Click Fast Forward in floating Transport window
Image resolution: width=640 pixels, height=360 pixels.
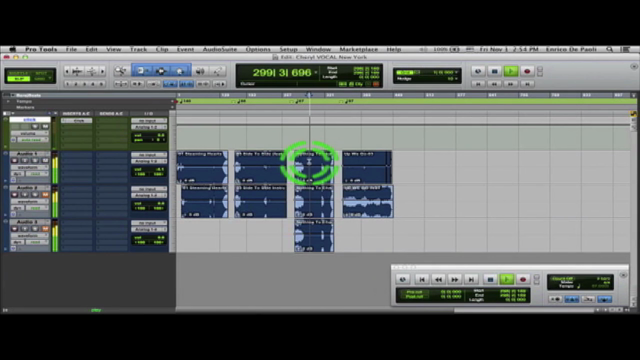pyautogui.click(x=454, y=280)
